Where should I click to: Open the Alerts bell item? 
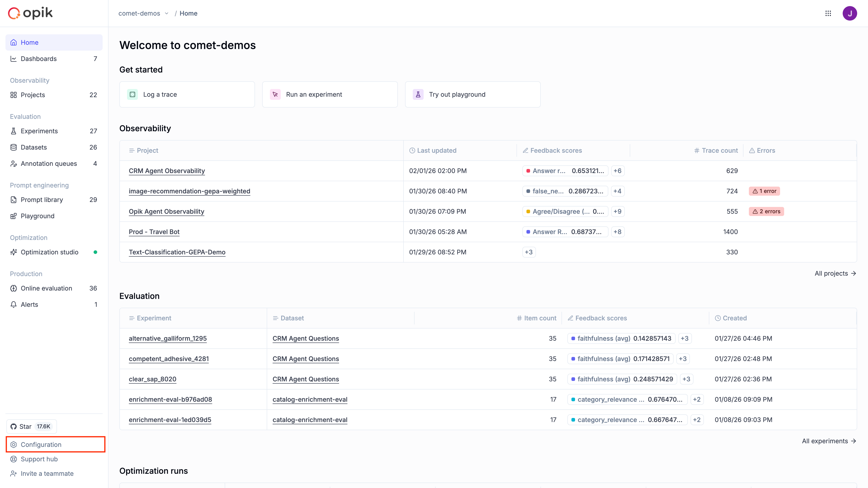(29, 305)
